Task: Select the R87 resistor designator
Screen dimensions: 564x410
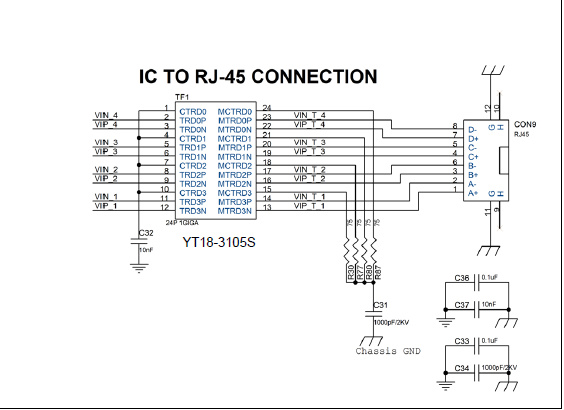Action: click(378, 272)
